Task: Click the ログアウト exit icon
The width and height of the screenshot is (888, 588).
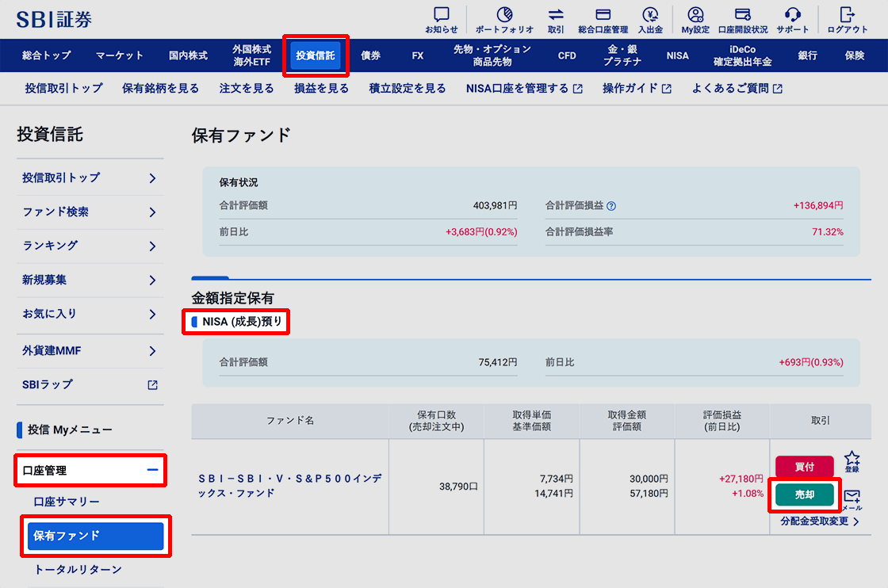Action: [848, 14]
